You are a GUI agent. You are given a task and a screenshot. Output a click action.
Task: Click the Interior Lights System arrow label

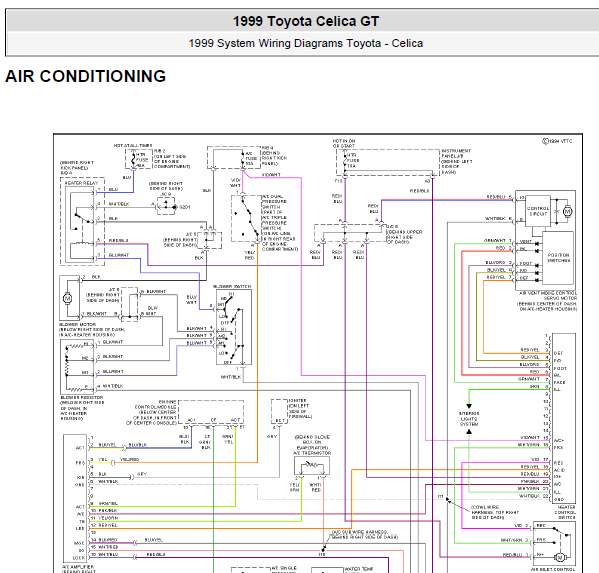point(469,419)
